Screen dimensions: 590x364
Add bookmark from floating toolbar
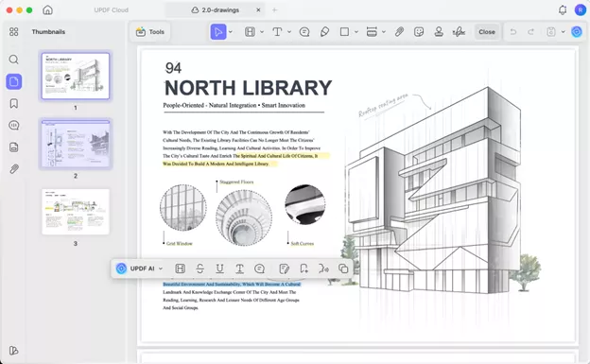304,269
